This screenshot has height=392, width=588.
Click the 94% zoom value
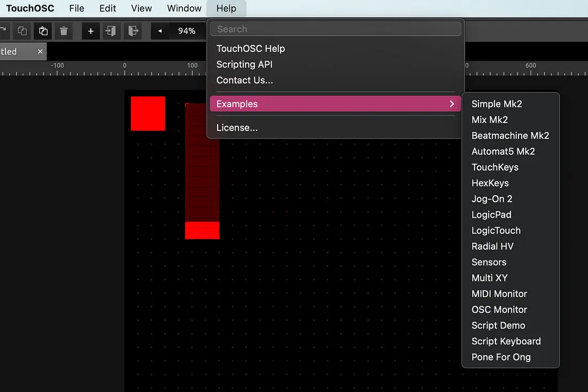[187, 31]
